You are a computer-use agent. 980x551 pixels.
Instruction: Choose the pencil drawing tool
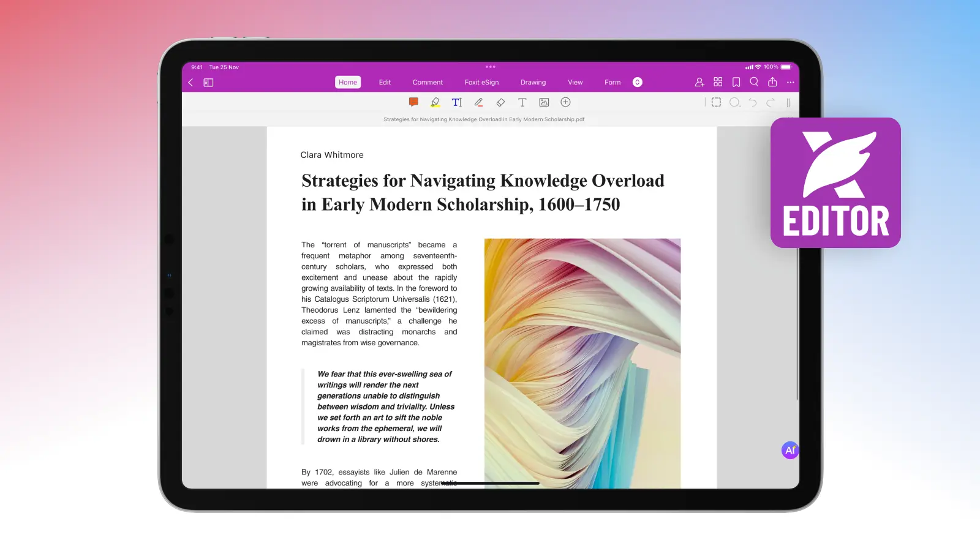coord(478,102)
